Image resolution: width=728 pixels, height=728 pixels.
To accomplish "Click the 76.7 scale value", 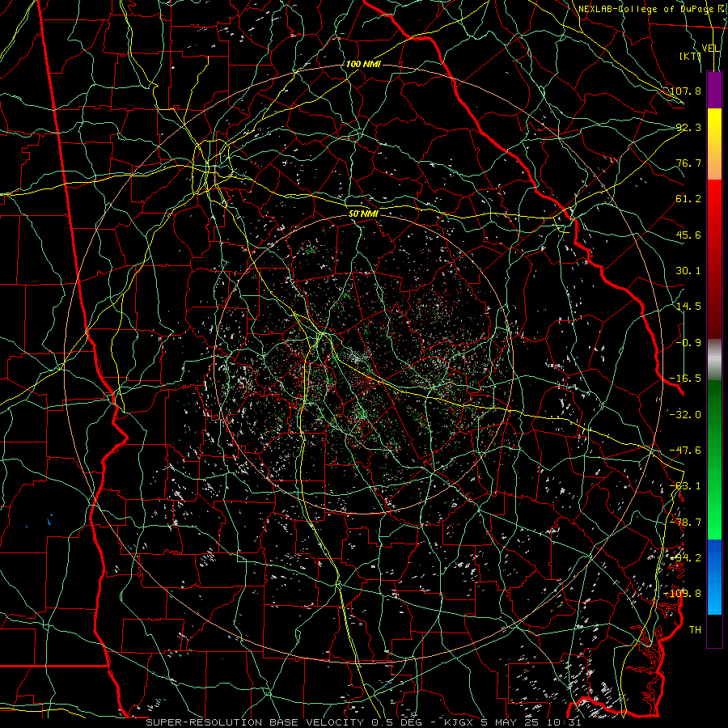I will pos(688,163).
